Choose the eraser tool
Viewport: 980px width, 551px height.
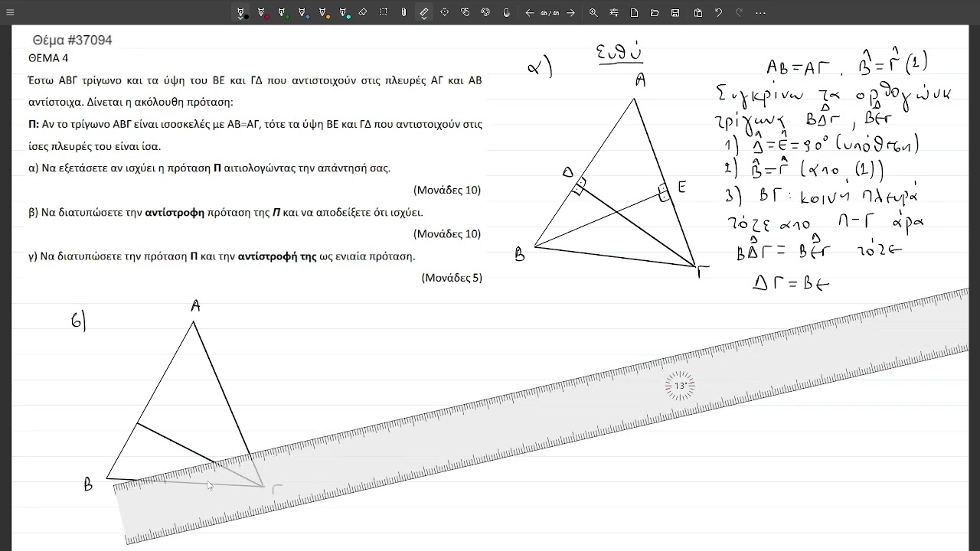363,12
